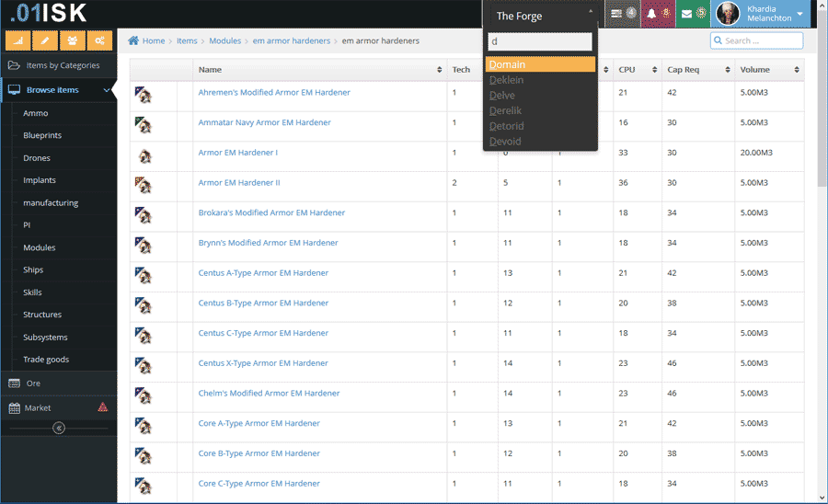Screen dimensions: 828x504
Task: Open Core B-Type Armor EM Hardener
Action: pos(259,453)
